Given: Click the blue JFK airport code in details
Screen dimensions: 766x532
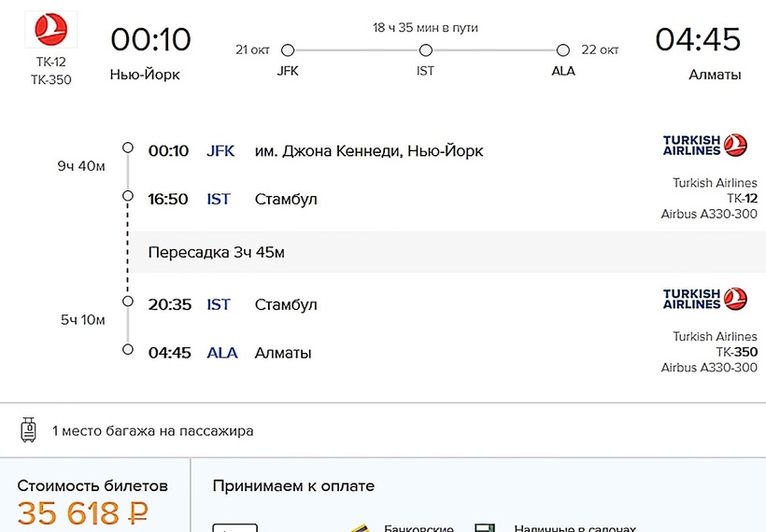Looking at the screenshot, I should point(220,151).
